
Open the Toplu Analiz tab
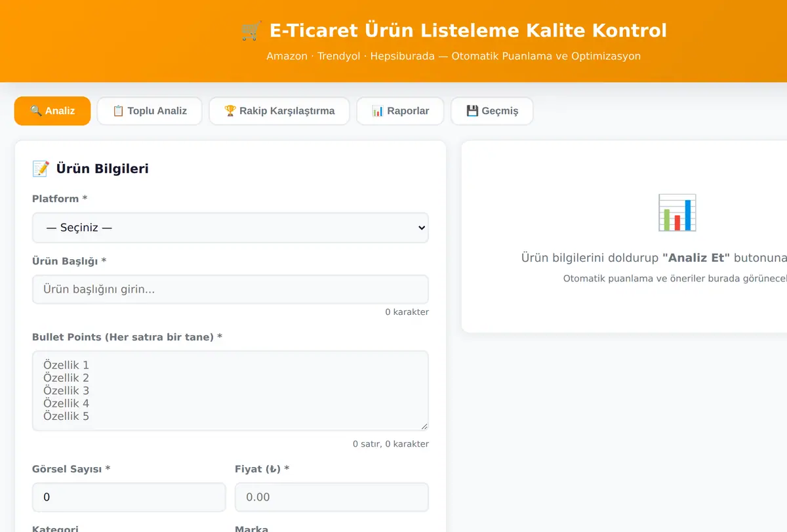(x=150, y=111)
